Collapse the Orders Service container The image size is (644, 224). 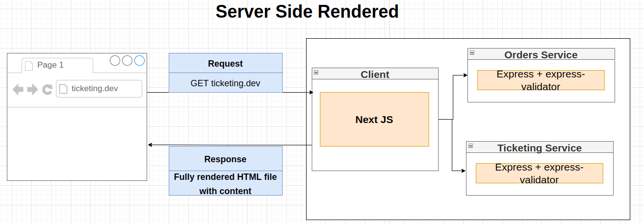tap(472, 52)
